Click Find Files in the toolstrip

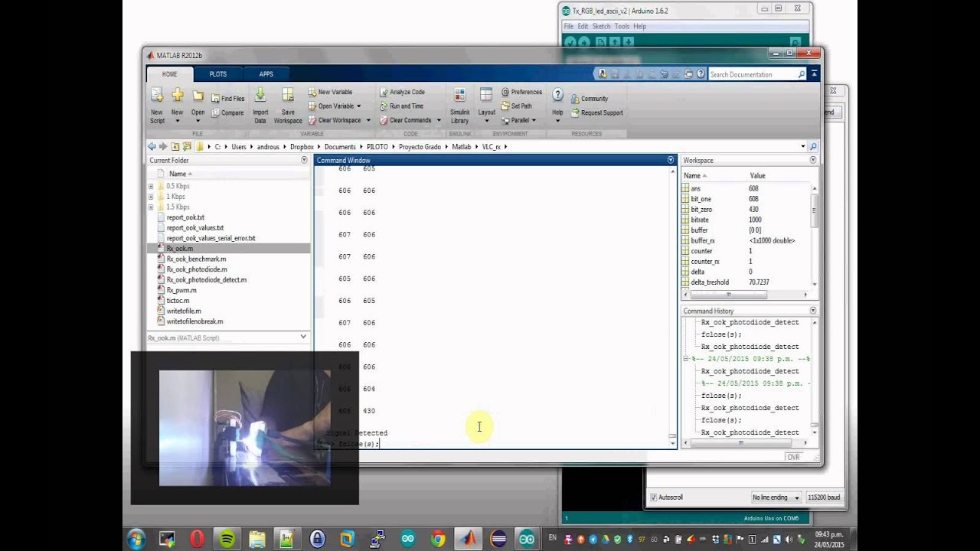coord(227,99)
